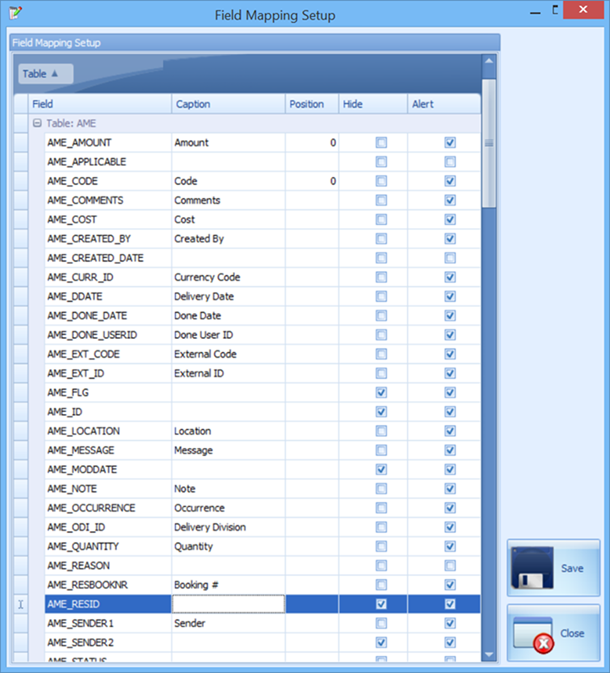610x673 pixels.
Task: Click Position value 0 for AME_CODE
Action: tap(312, 181)
